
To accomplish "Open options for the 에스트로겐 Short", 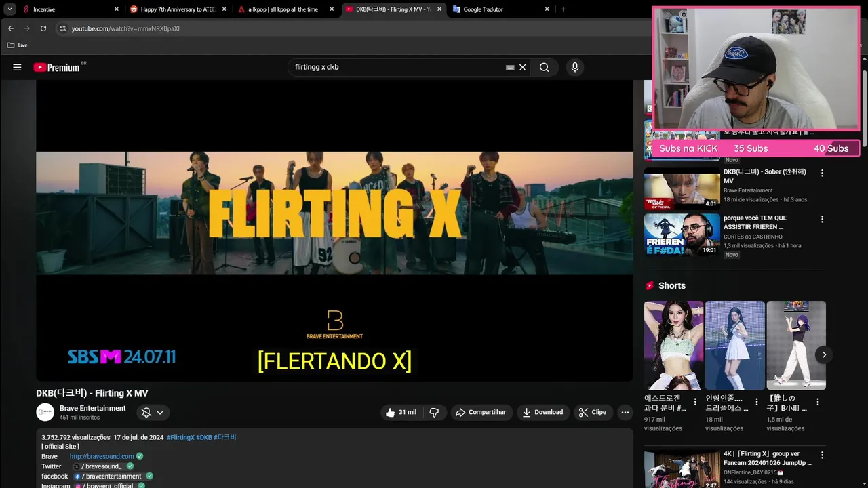I will point(695,402).
